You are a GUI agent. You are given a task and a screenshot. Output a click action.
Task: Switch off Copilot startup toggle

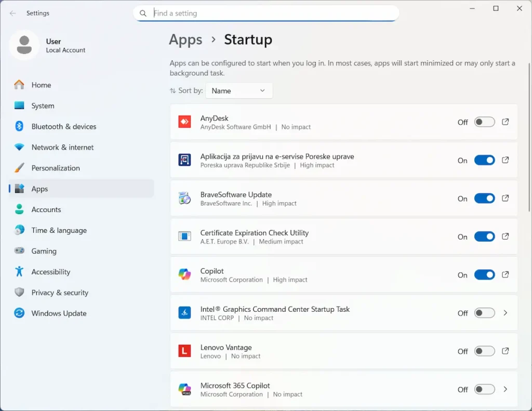click(x=484, y=274)
